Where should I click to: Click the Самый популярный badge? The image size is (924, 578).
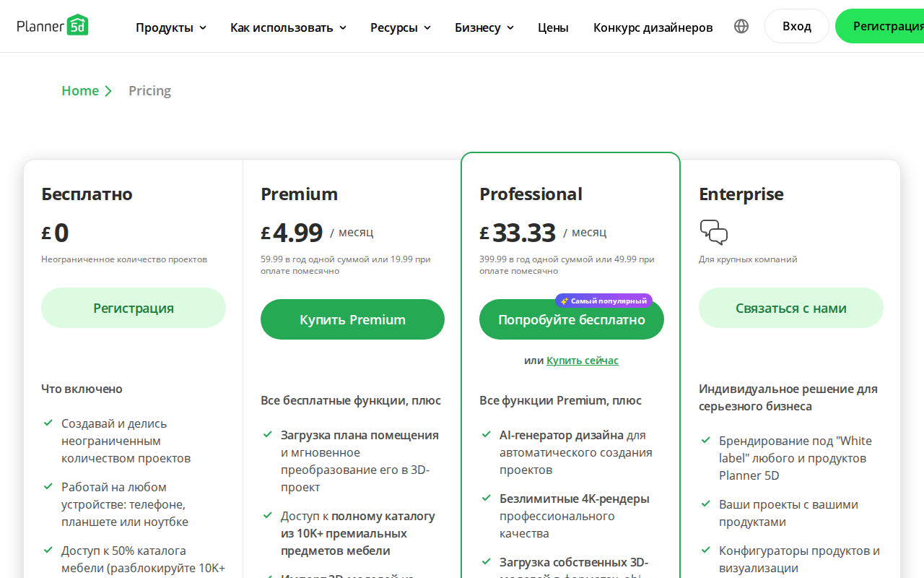point(603,301)
